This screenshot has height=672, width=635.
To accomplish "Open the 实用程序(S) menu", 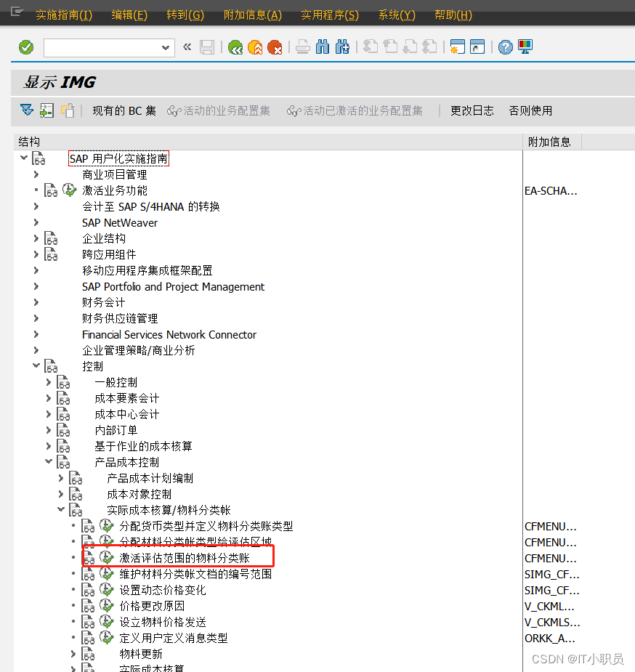I will pyautogui.click(x=330, y=15).
